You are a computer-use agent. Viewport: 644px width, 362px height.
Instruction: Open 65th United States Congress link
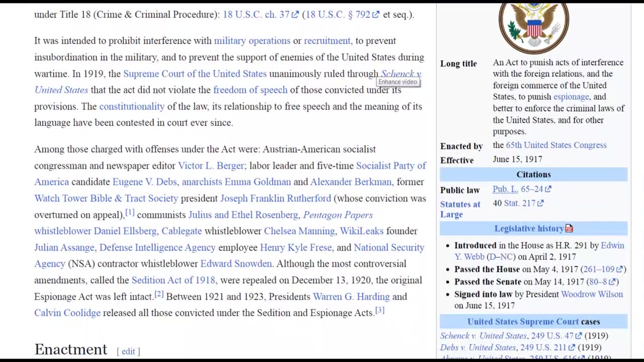tap(556, 145)
